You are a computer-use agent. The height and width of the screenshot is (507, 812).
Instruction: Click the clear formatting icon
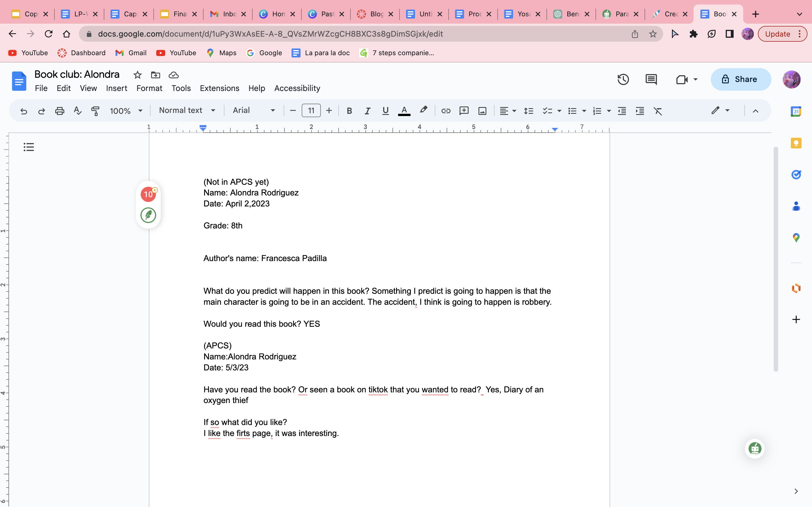pos(658,111)
